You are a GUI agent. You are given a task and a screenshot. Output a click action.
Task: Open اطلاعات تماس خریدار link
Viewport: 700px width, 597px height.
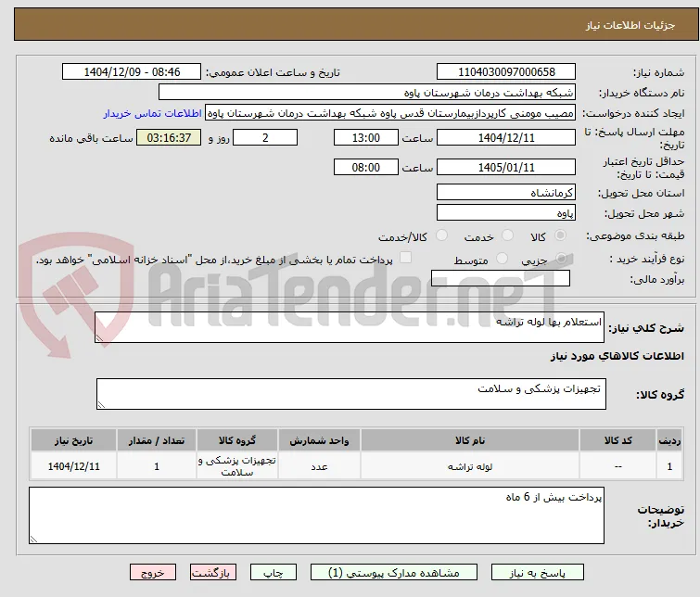(153, 113)
